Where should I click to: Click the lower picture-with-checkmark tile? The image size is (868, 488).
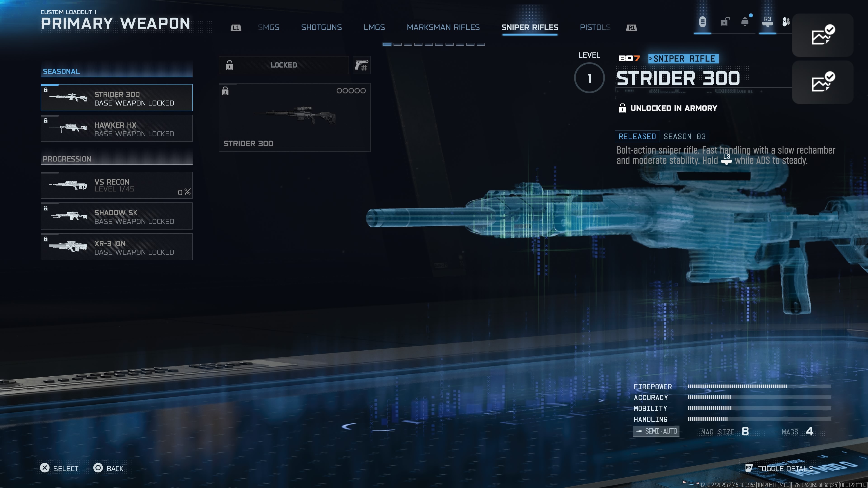point(823,82)
